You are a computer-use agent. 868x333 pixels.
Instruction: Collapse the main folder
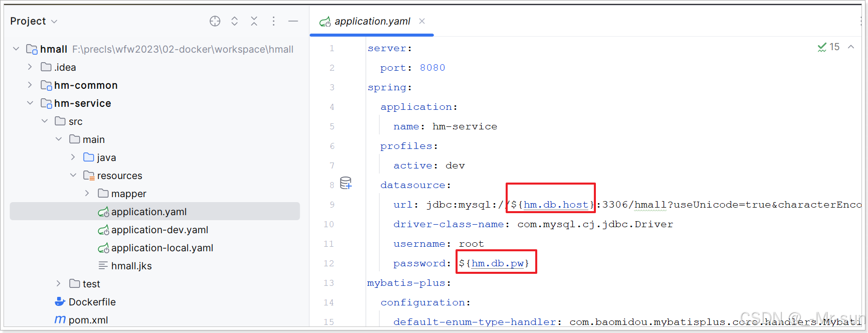pos(59,139)
